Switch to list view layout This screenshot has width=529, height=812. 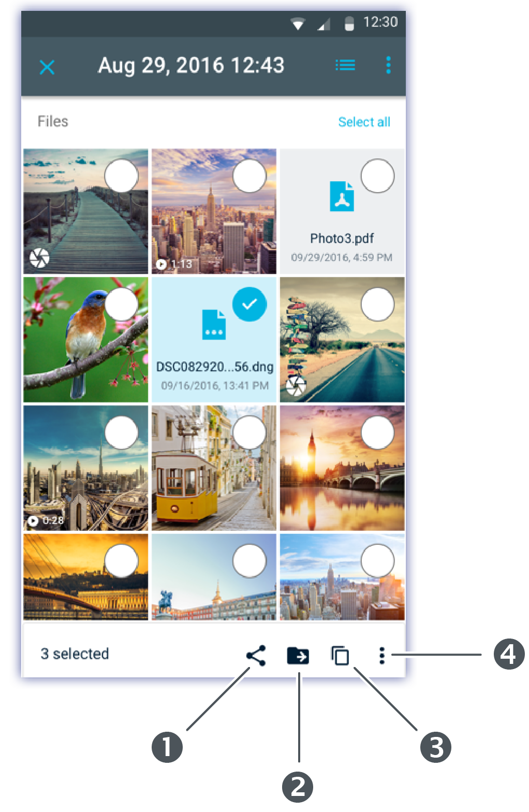pos(345,65)
